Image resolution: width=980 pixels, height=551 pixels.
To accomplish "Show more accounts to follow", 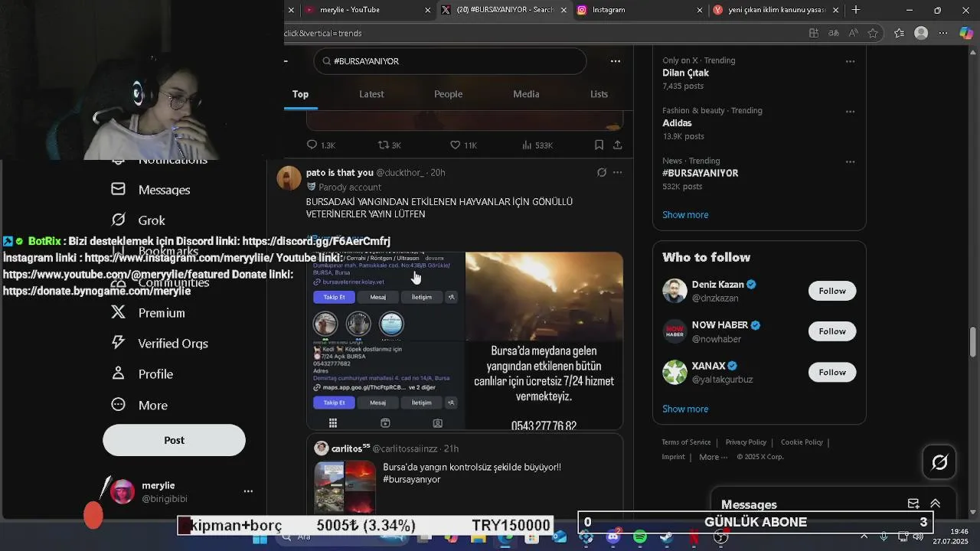I will [x=685, y=409].
